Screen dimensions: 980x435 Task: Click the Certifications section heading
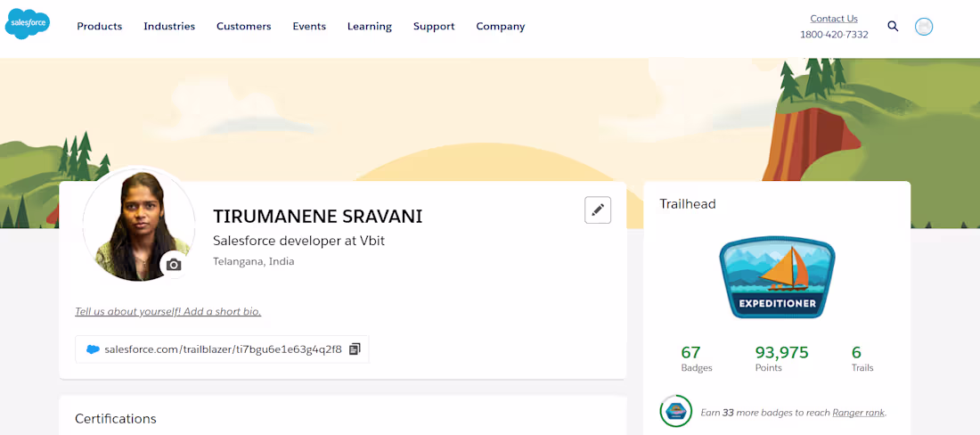point(116,418)
